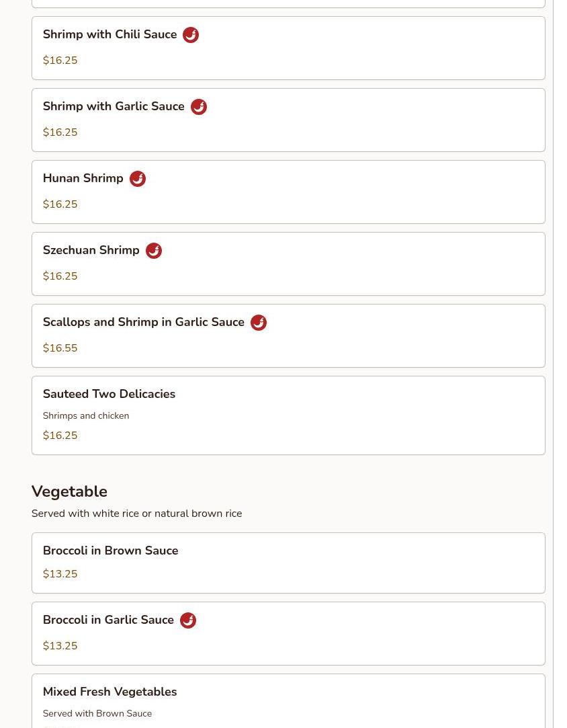This screenshot has height=728, width=567.
Task: Click the chili icon next to Hunan Shrimp
Action: point(137,179)
